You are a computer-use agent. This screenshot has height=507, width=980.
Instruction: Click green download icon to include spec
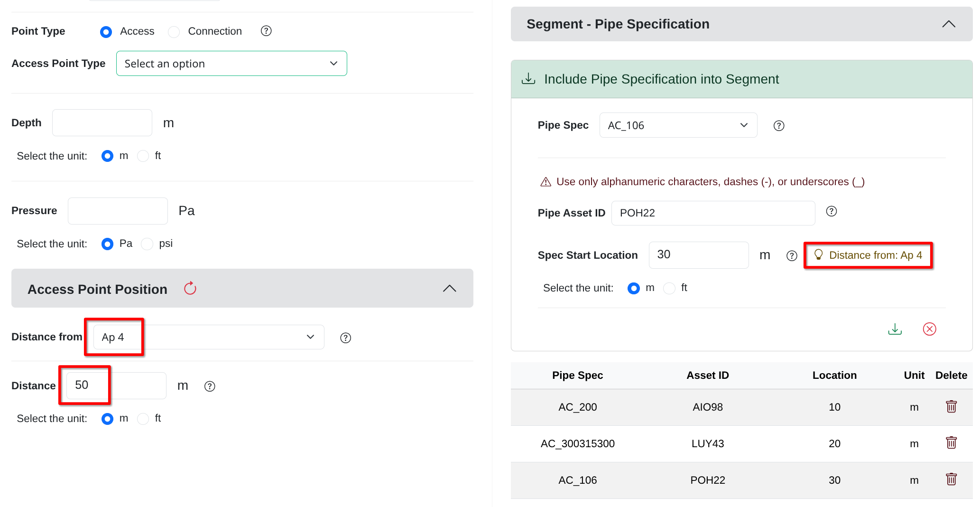pyautogui.click(x=895, y=329)
